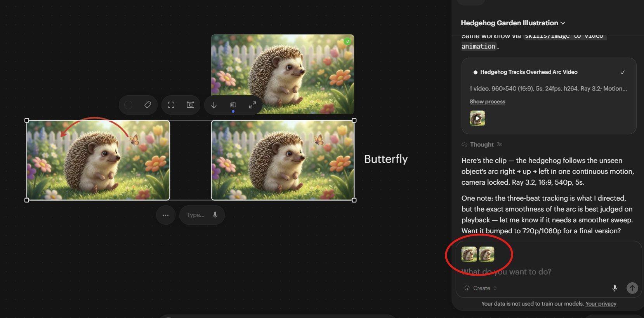Click the green checkmark badge on top image

click(347, 41)
